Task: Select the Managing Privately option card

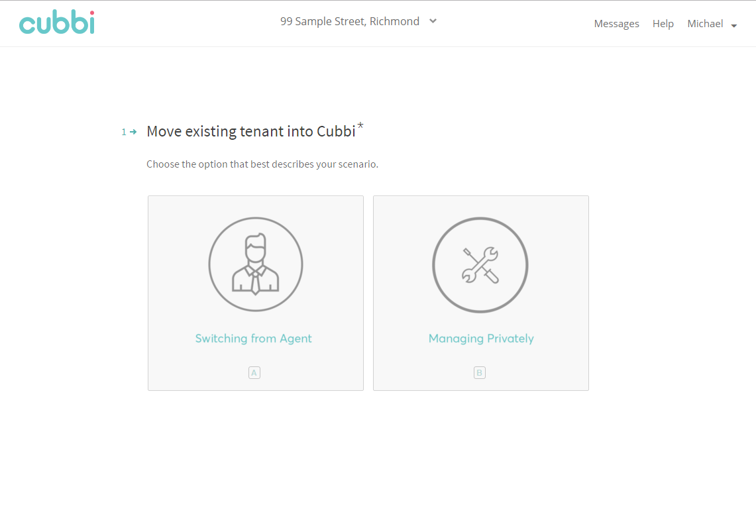Action: [480, 293]
